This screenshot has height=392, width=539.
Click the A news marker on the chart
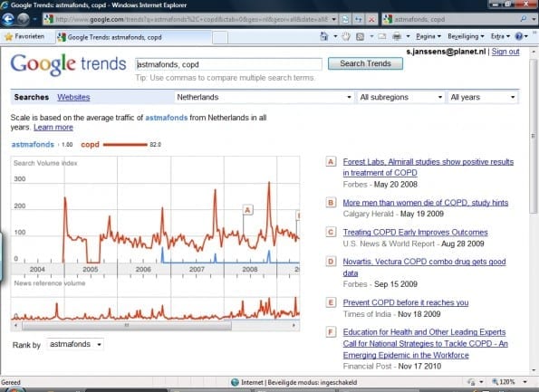tap(247, 209)
